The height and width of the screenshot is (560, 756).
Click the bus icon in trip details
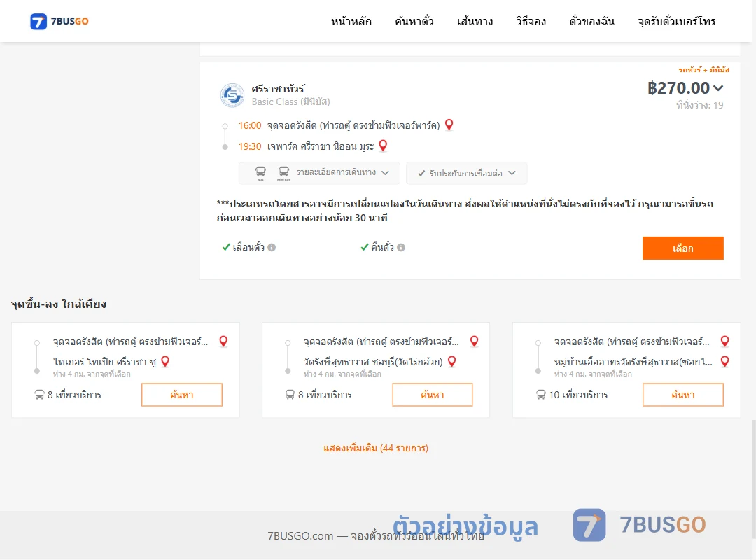[x=260, y=173]
